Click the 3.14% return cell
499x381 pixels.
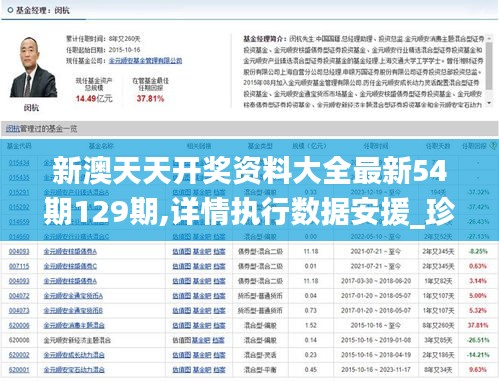tap(478, 281)
